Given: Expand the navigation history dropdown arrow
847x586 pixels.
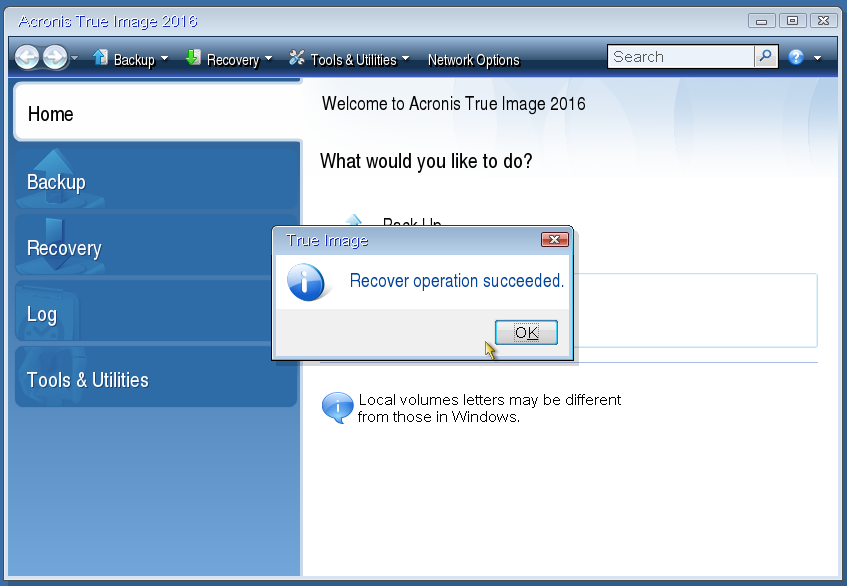Looking at the screenshot, I should coord(75,57).
